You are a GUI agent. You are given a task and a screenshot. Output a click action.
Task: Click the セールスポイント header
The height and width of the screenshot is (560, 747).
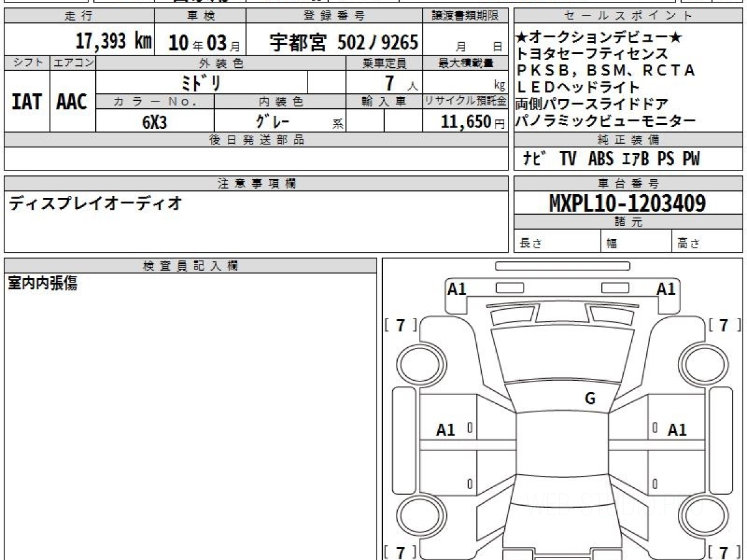coord(628,16)
